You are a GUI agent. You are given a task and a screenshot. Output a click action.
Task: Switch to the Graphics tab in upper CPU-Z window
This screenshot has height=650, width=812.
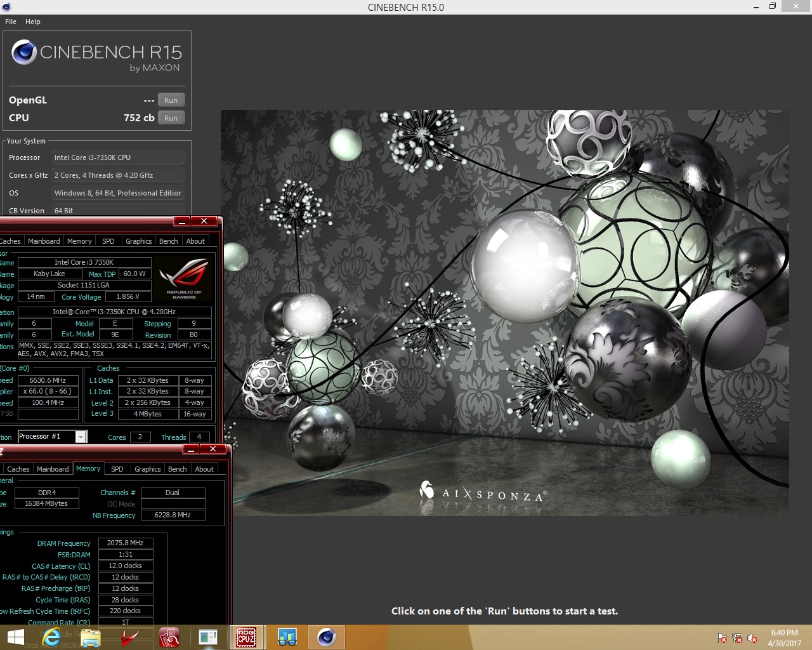[139, 241]
